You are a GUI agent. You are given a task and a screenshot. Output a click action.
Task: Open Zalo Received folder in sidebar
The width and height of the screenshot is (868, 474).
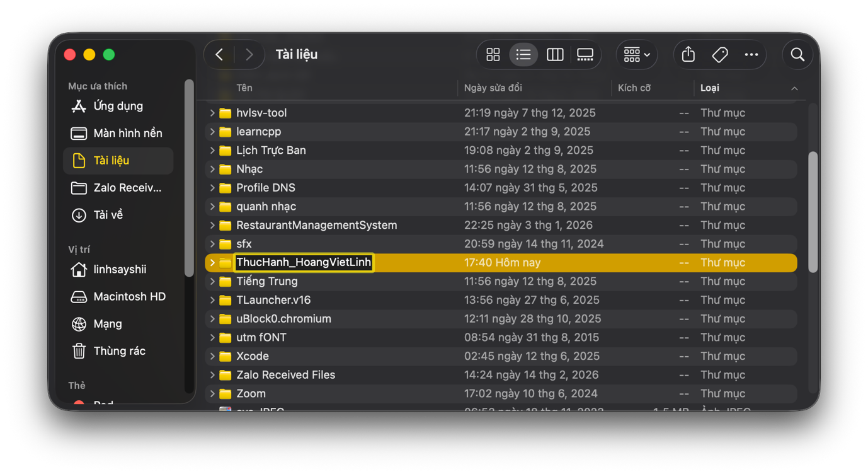118,187
